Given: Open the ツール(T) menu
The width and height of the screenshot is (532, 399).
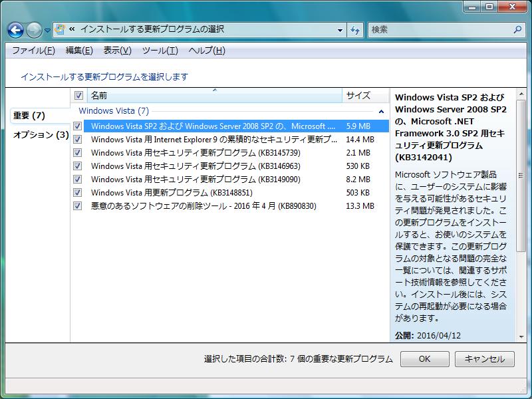Looking at the screenshot, I should [x=160, y=51].
